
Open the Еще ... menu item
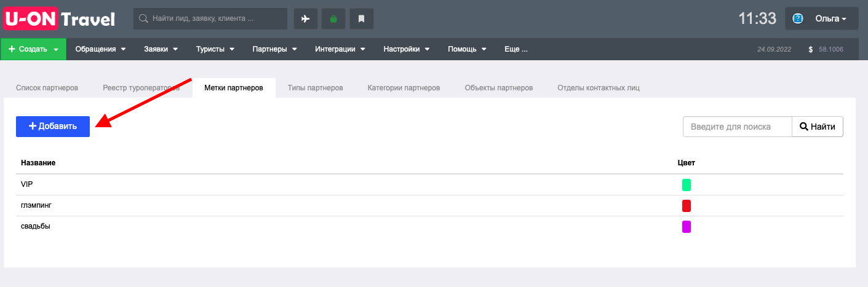click(516, 49)
